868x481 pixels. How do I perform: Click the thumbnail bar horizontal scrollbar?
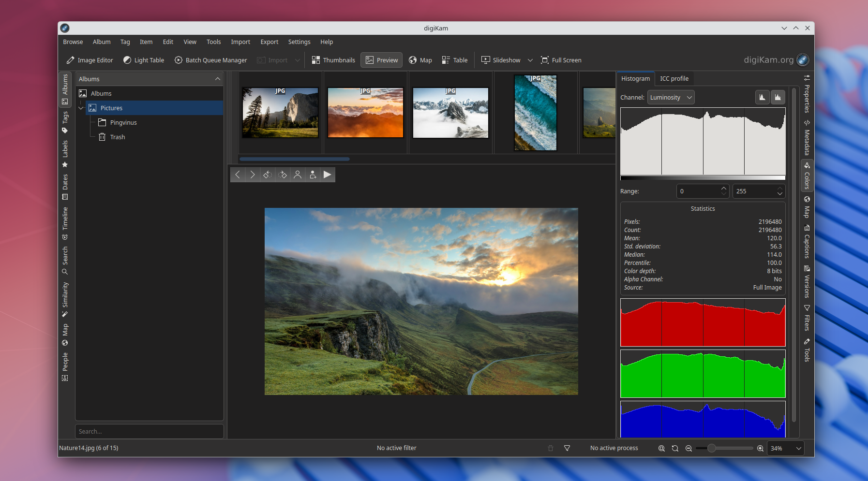[x=294, y=159]
